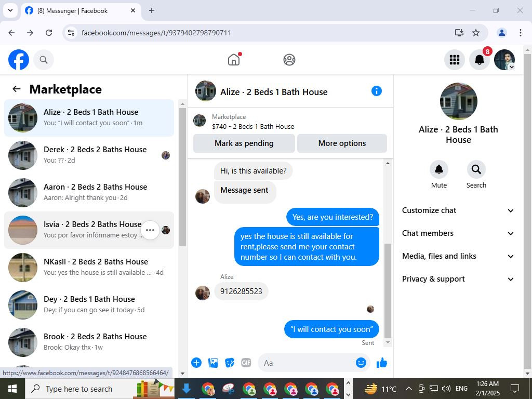Show hidden system tray icons
Image resolution: width=532 pixels, height=399 pixels.
tap(409, 389)
